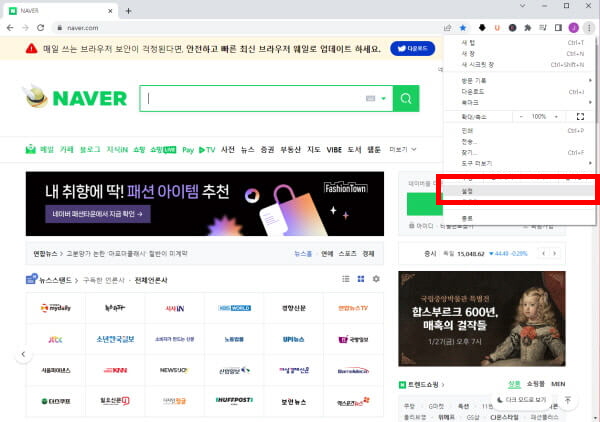Viewport: 600px width, 422px height.
Task: Click the Whale browser download button
Action: pos(412,49)
